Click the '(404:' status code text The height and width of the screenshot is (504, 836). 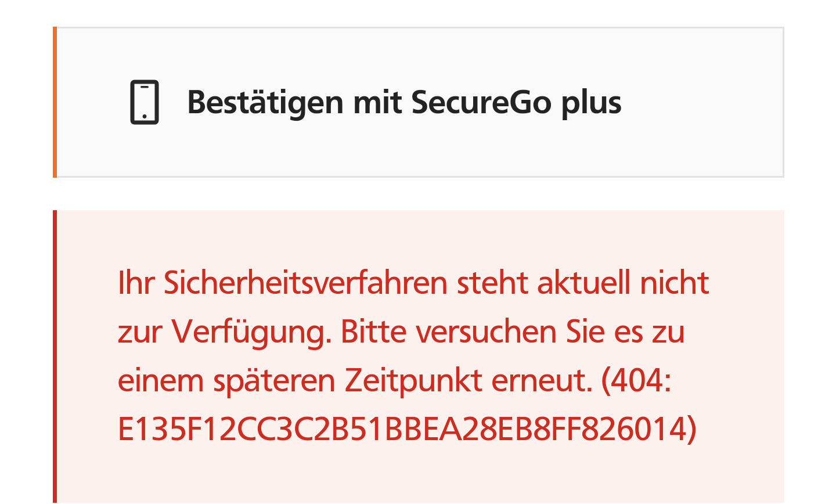click(x=636, y=381)
